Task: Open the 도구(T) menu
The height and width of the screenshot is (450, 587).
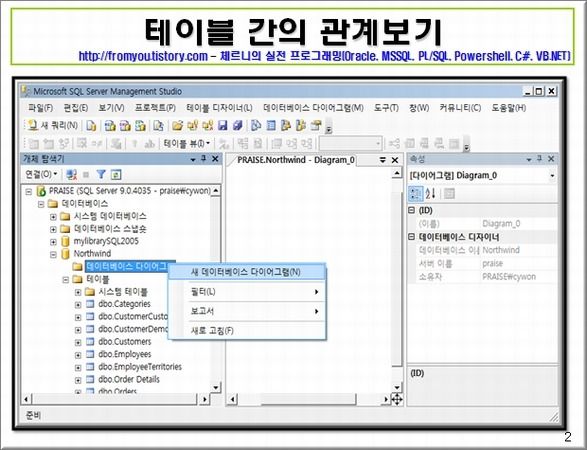Action: (x=386, y=108)
